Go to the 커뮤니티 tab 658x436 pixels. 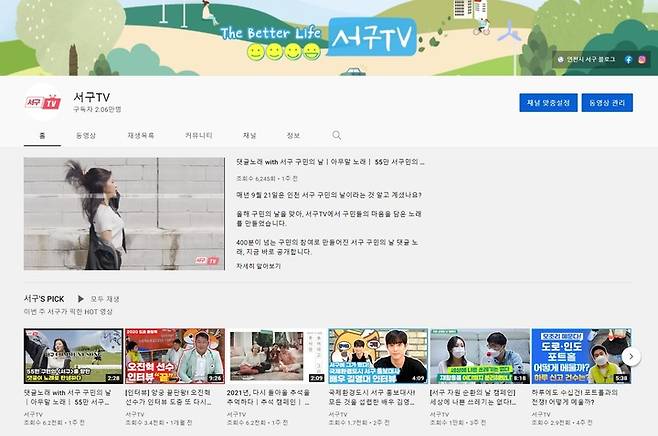click(199, 135)
